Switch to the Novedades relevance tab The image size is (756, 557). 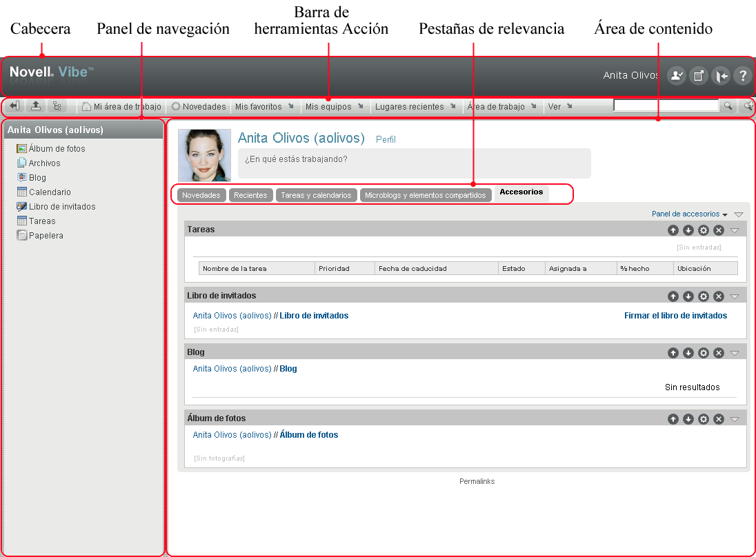point(201,195)
